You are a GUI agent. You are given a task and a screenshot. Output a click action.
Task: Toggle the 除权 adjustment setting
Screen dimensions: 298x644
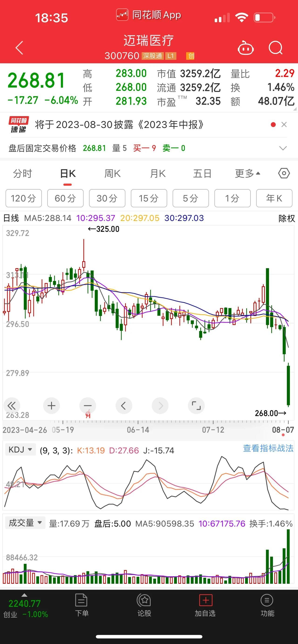click(x=287, y=218)
